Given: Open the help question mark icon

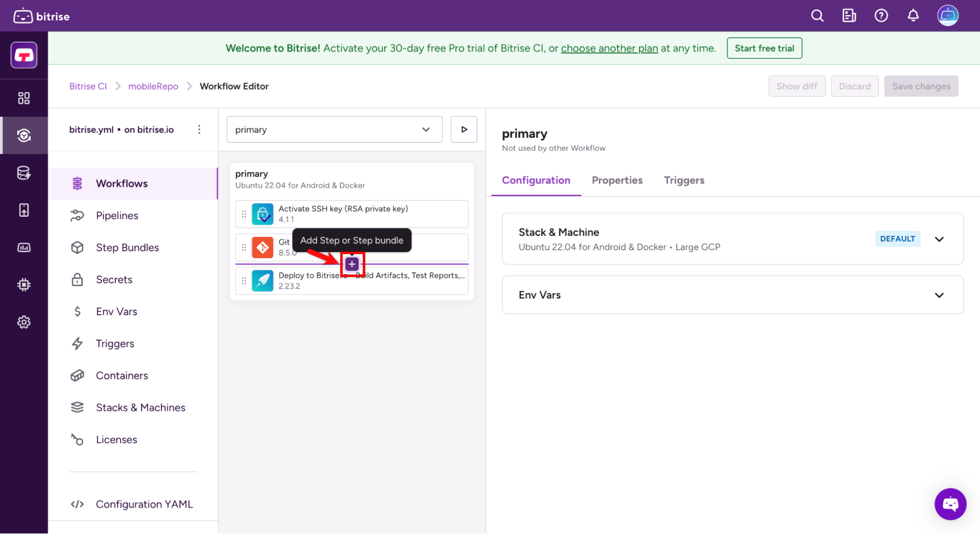Looking at the screenshot, I should click(881, 16).
